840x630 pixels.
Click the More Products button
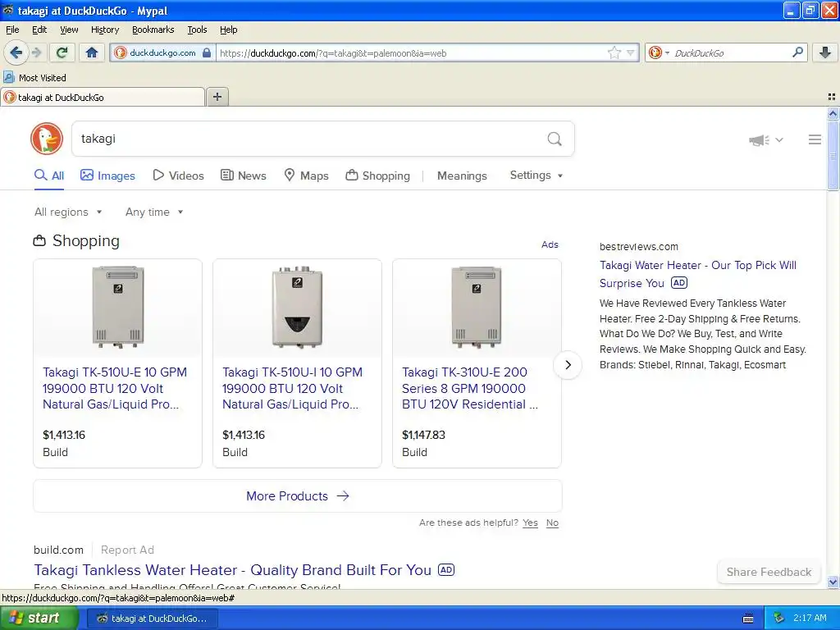click(x=298, y=496)
